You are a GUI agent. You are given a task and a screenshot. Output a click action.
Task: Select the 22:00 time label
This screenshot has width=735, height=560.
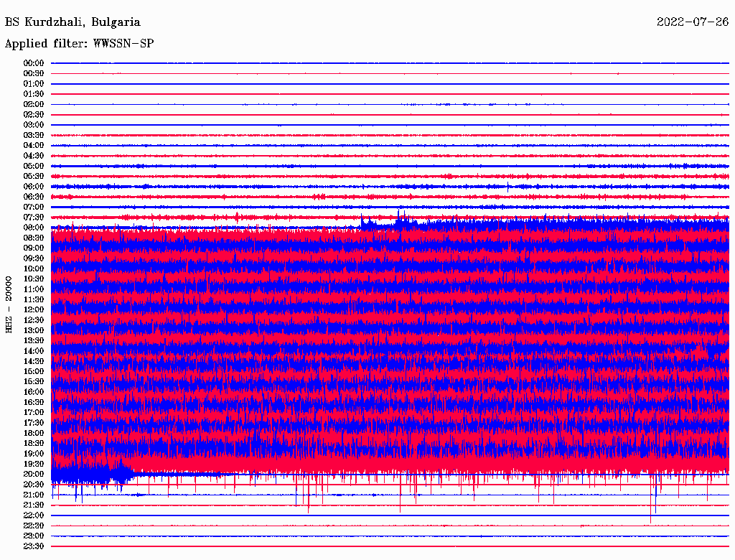tap(34, 516)
